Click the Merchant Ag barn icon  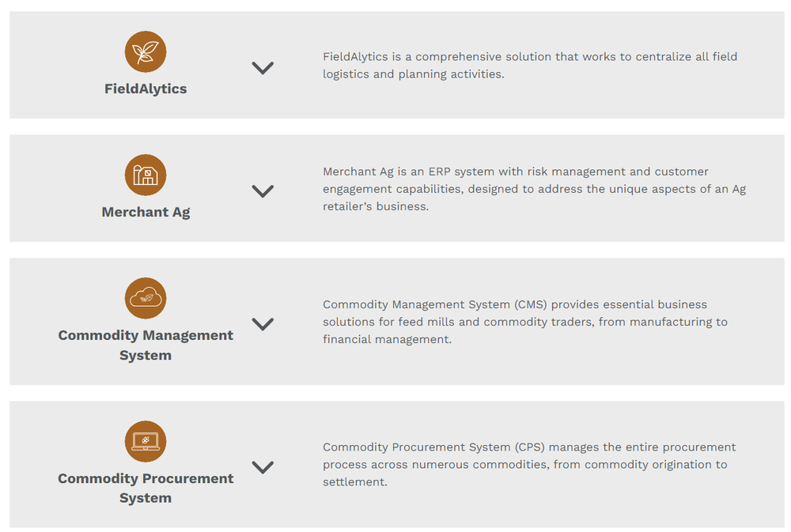(x=146, y=175)
